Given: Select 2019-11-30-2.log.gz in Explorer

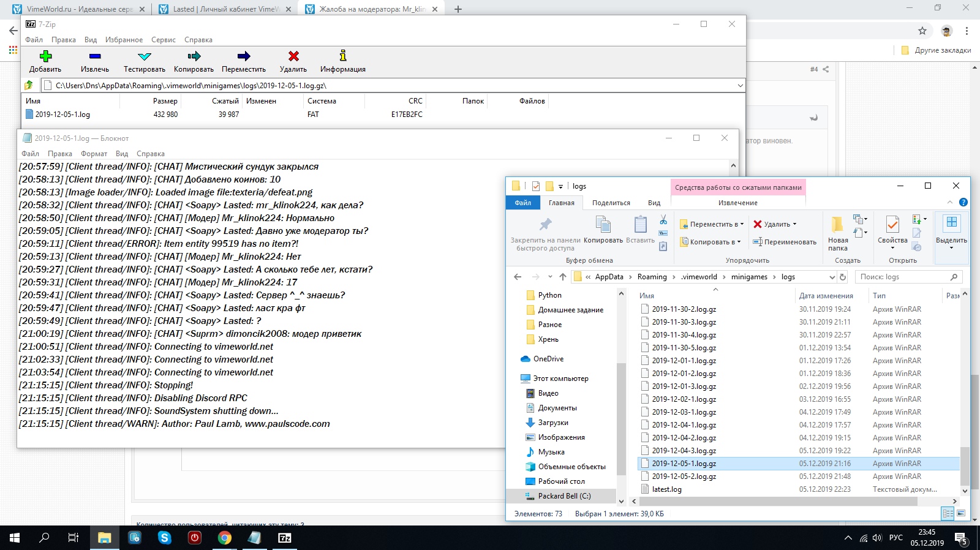Looking at the screenshot, I should pyautogui.click(x=684, y=309).
